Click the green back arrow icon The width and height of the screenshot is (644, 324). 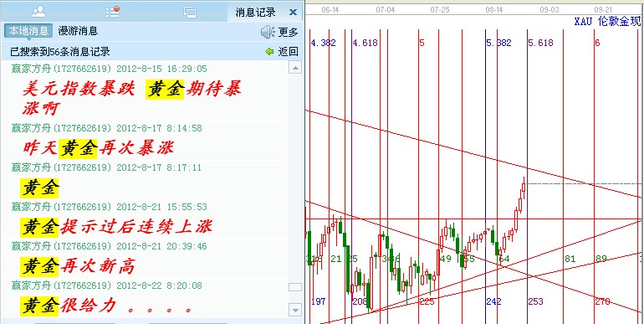[269, 51]
